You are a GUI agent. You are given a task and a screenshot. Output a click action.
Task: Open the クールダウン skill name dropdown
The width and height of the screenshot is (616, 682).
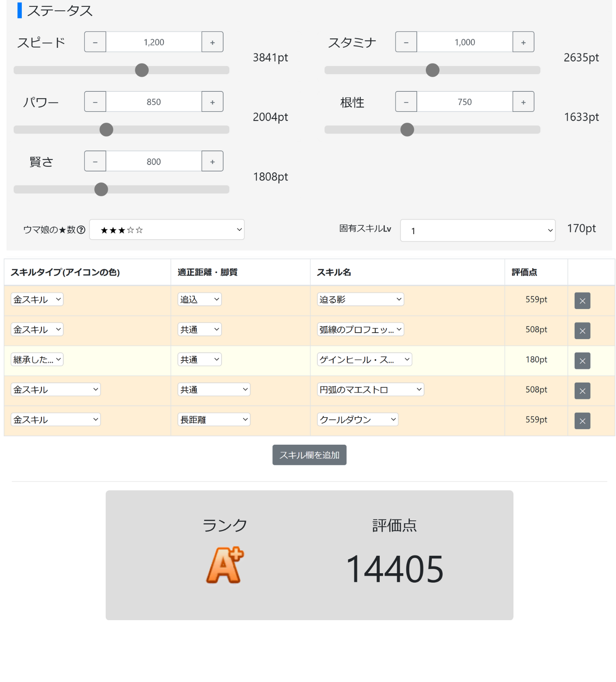click(358, 419)
